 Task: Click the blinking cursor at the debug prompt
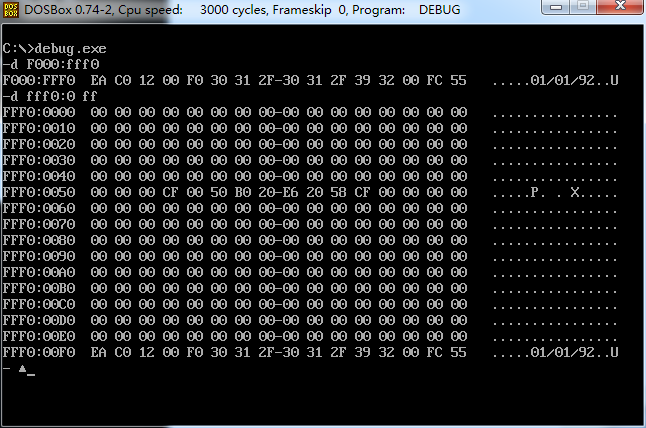[31, 374]
